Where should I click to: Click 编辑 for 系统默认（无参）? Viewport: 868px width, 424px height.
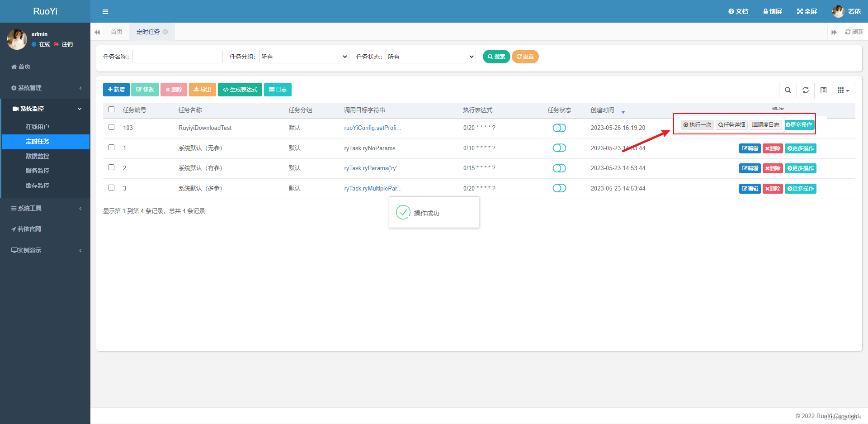[750, 148]
